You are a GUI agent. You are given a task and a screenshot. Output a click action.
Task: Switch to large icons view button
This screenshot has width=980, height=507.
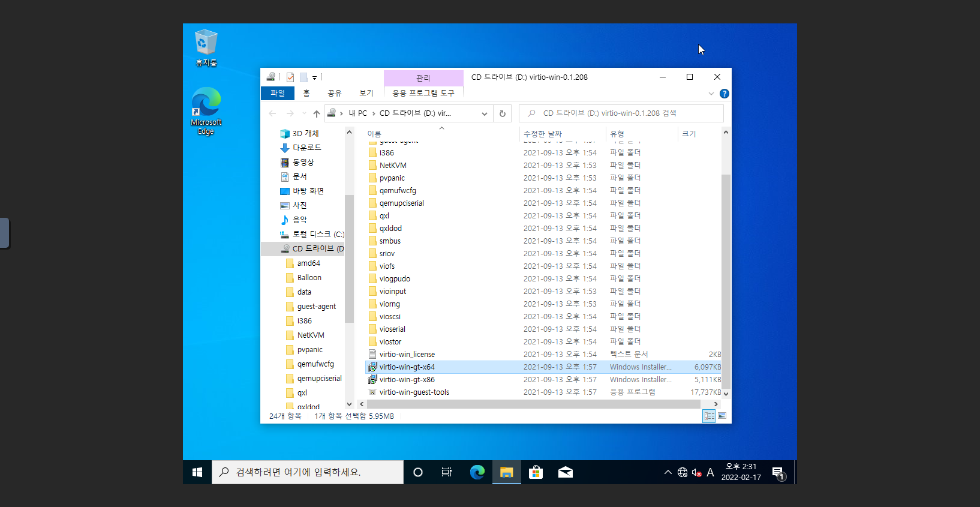tap(722, 416)
